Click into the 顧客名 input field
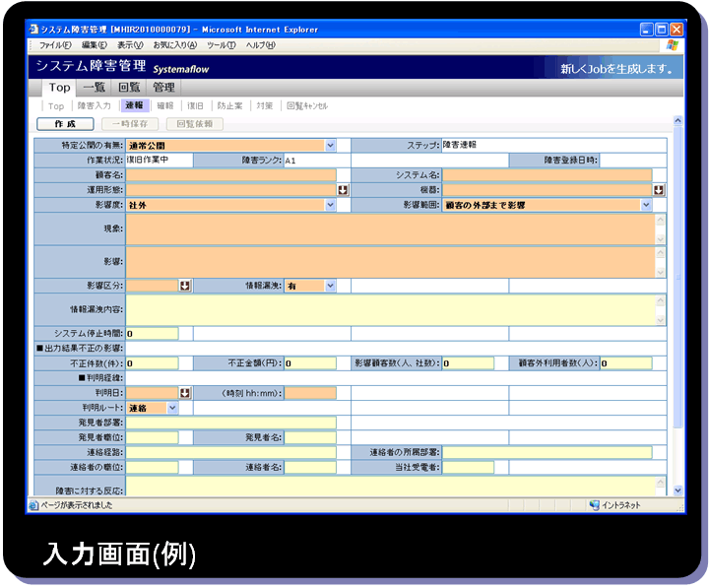Screen dimensions: 709x588 tap(231, 175)
